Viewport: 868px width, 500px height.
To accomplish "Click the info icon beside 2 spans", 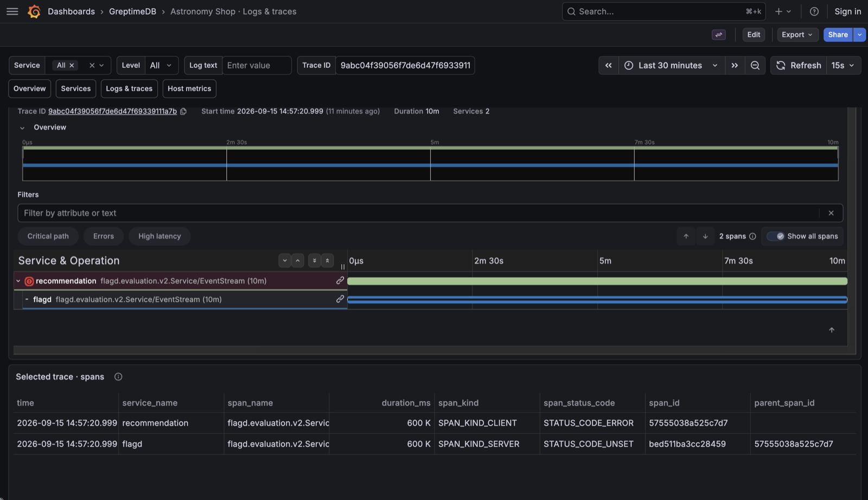I will 752,236.
